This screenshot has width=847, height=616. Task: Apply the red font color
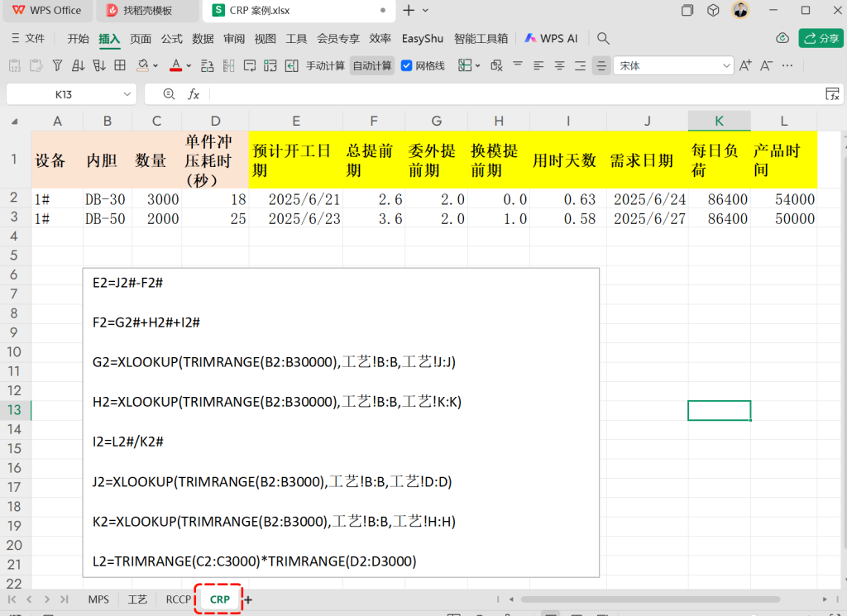(175, 66)
